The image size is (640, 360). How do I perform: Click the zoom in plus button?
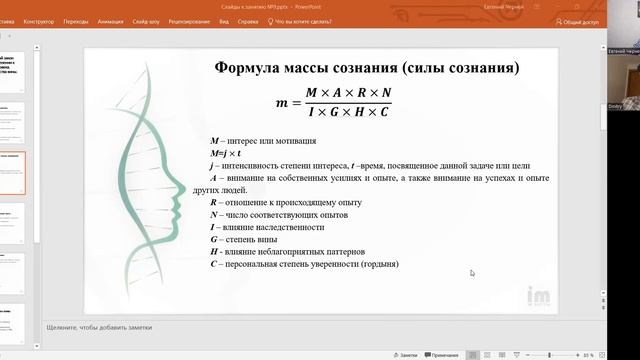pos(578,355)
